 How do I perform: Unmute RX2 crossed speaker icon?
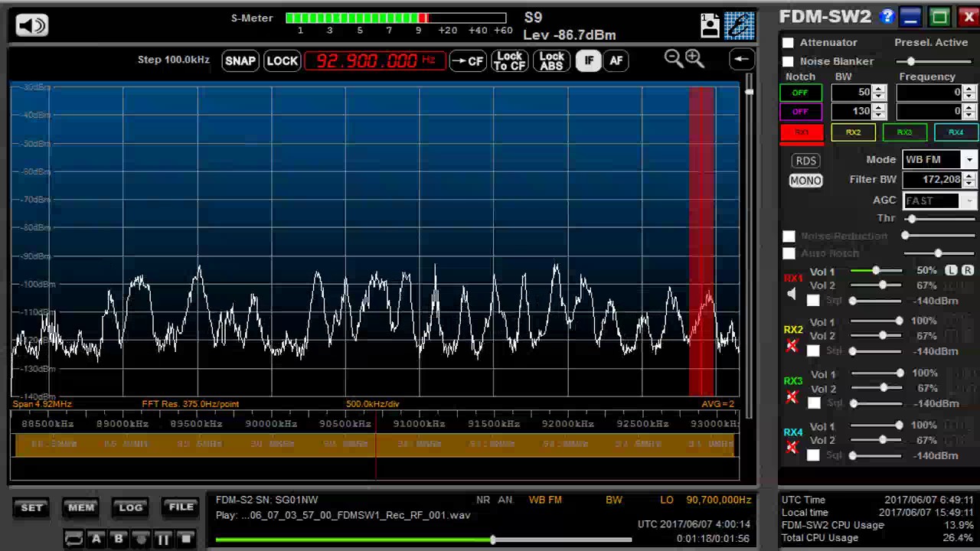click(x=792, y=346)
